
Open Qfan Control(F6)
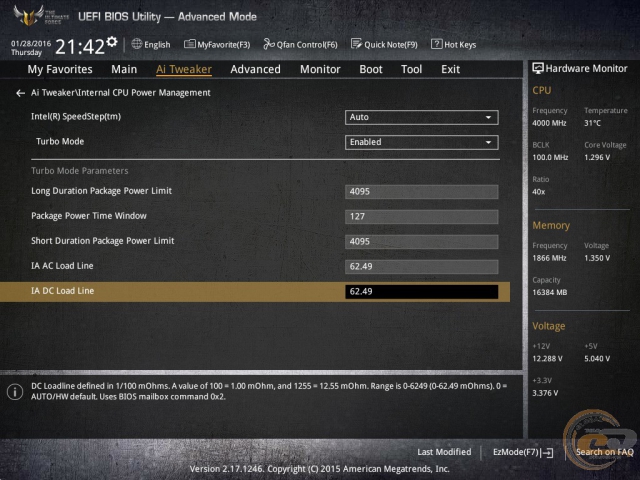coord(300,44)
